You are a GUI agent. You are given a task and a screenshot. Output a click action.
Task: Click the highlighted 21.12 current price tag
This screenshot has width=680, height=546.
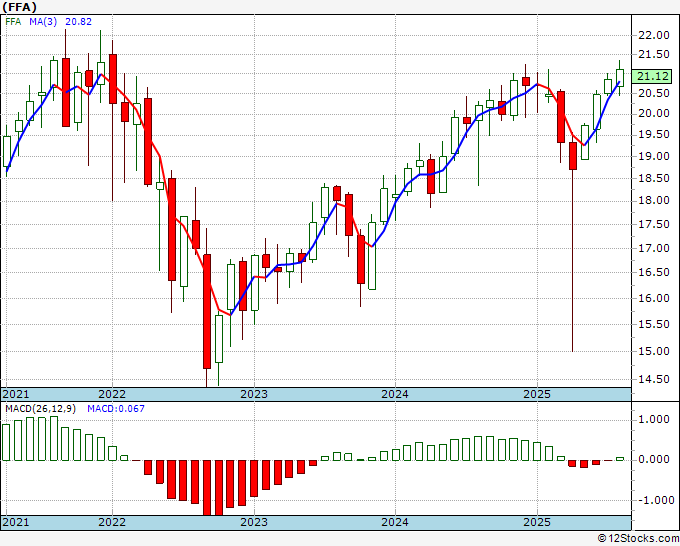click(652, 76)
